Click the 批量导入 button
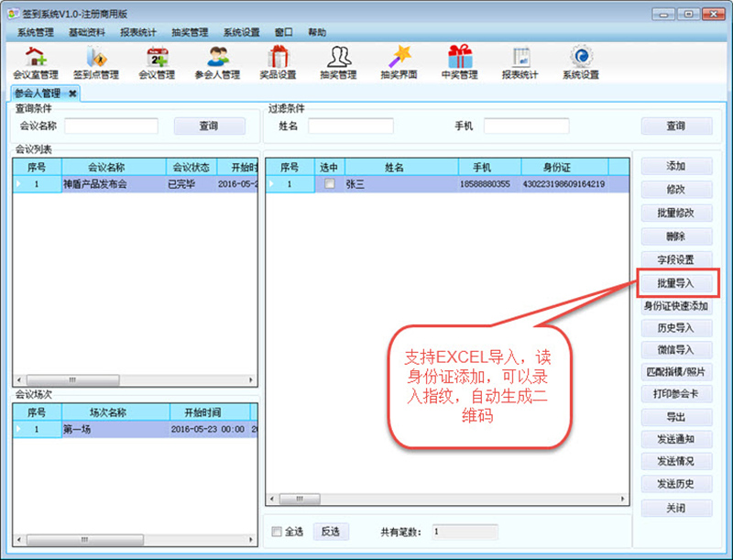Screen dimensions: 733x560 [675, 282]
